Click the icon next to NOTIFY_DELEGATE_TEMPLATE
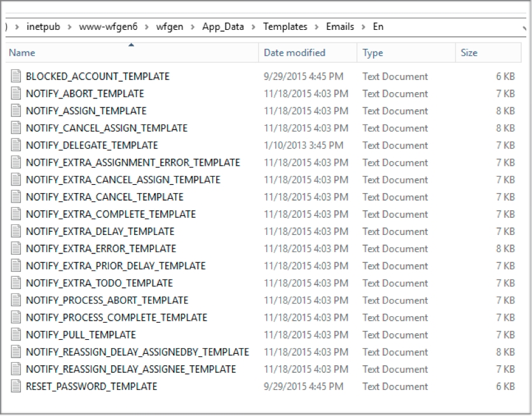This screenshot has width=532, height=416. tap(16, 145)
